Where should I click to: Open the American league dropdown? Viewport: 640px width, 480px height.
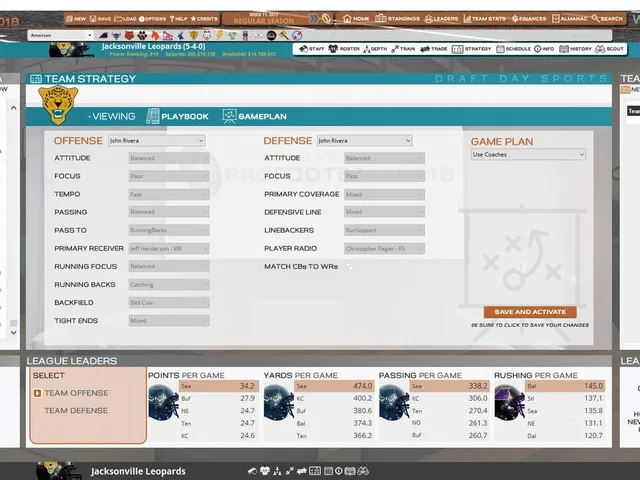[x=61, y=36]
